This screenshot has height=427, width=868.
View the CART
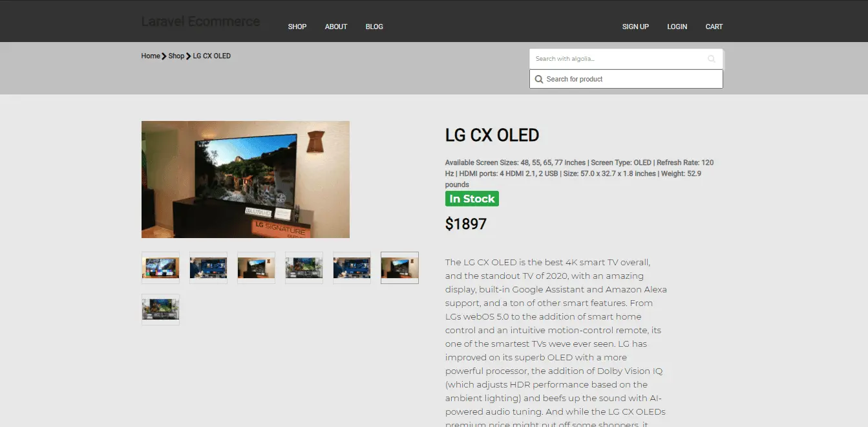click(x=714, y=27)
